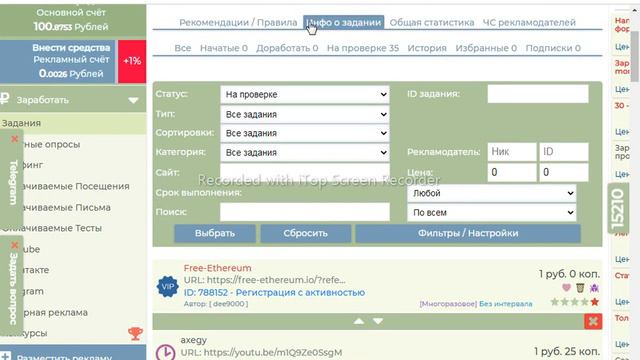Click the Рекламодатель Ник field

[512, 152]
